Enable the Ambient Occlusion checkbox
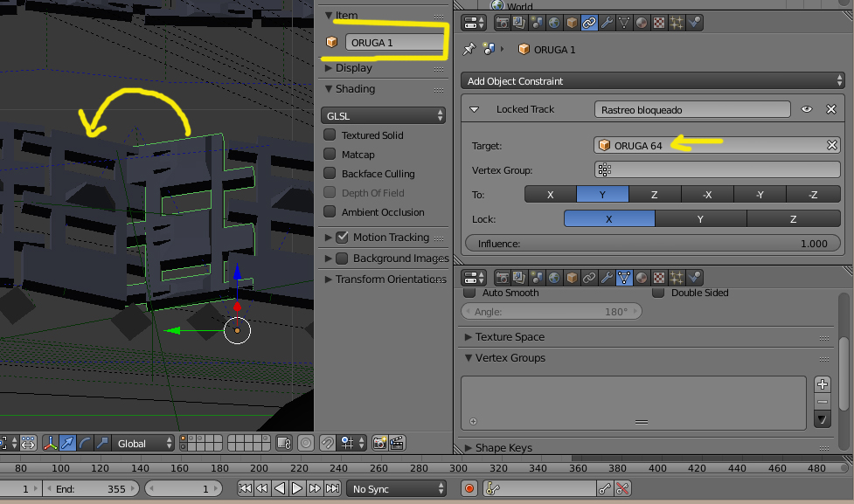Viewport: 854px width, 504px height. (330, 211)
